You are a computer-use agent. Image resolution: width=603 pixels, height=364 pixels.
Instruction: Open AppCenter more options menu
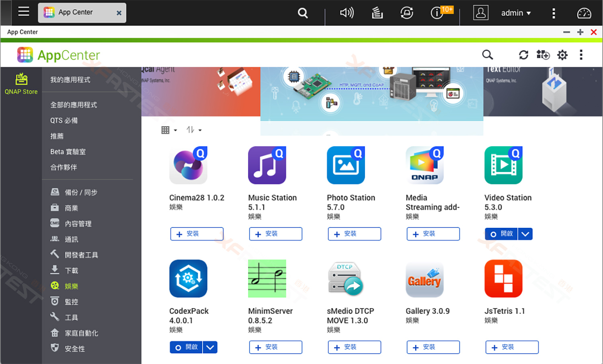pyautogui.click(x=581, y=55)
